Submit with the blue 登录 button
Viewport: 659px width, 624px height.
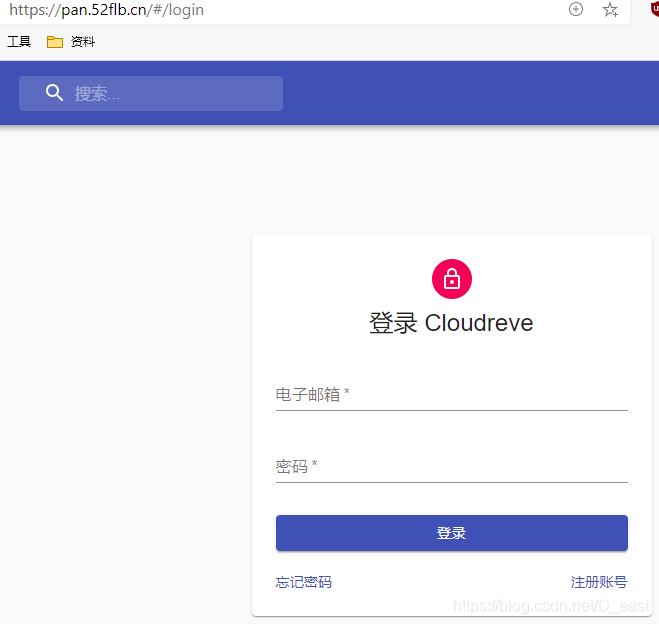452,533
